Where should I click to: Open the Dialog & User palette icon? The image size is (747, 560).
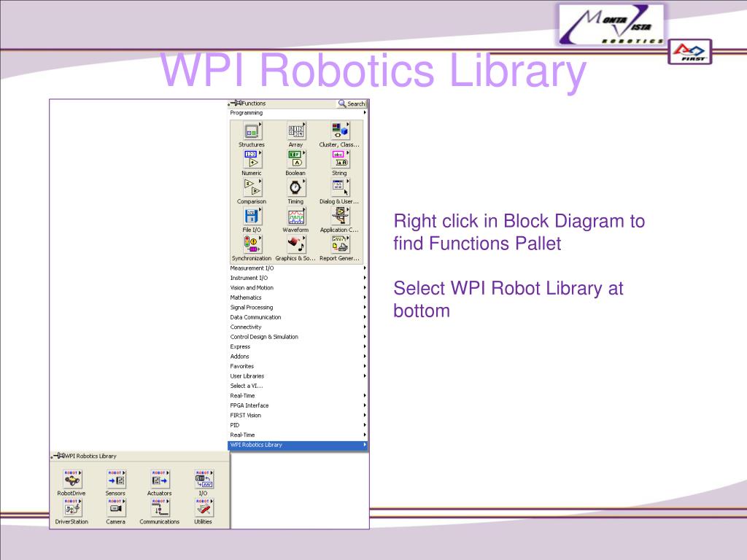(x=340, y=187)
